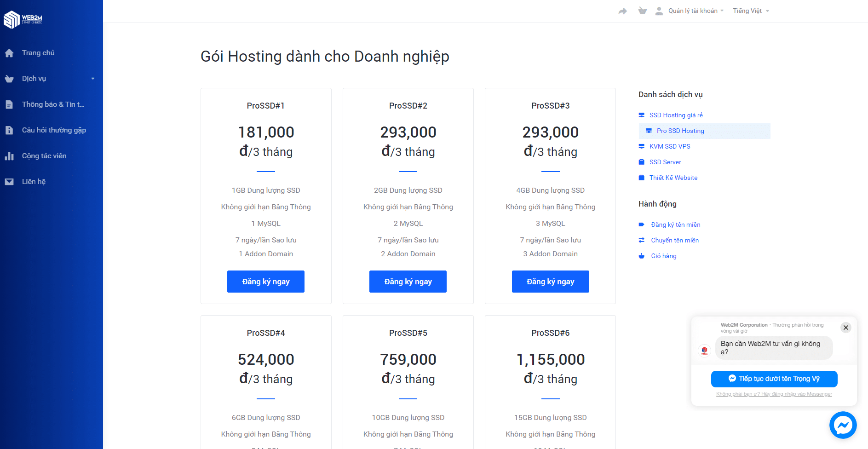
Task: Click the Câu hỏi thường gặp document icon
Action: (9, 130)
